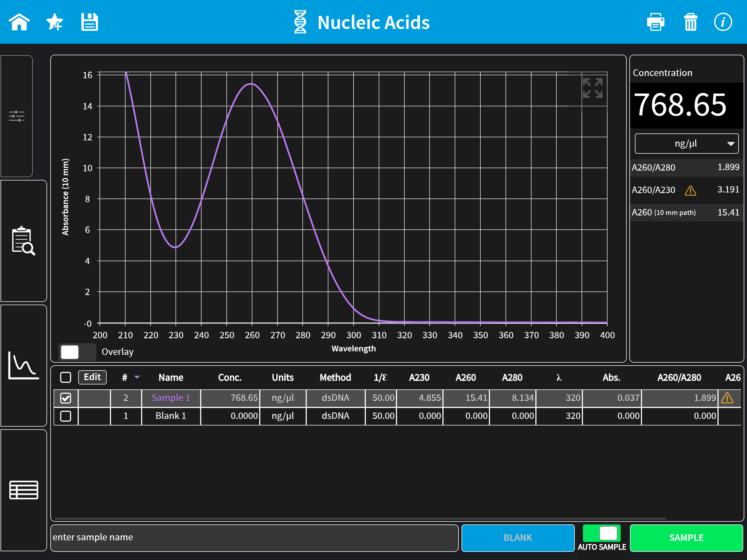Click the enter sample name field
This screenshot has width=747, height=560.
tap(254, 538)
